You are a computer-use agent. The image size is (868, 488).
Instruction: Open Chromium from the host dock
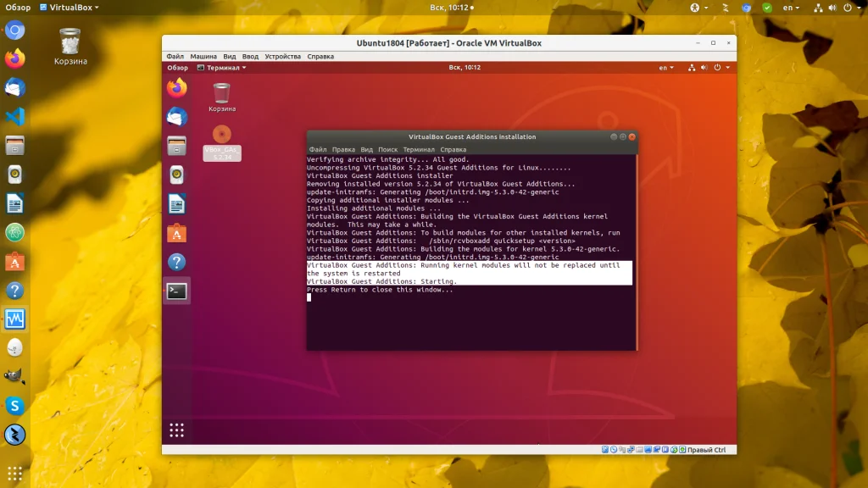coord(15,30)
